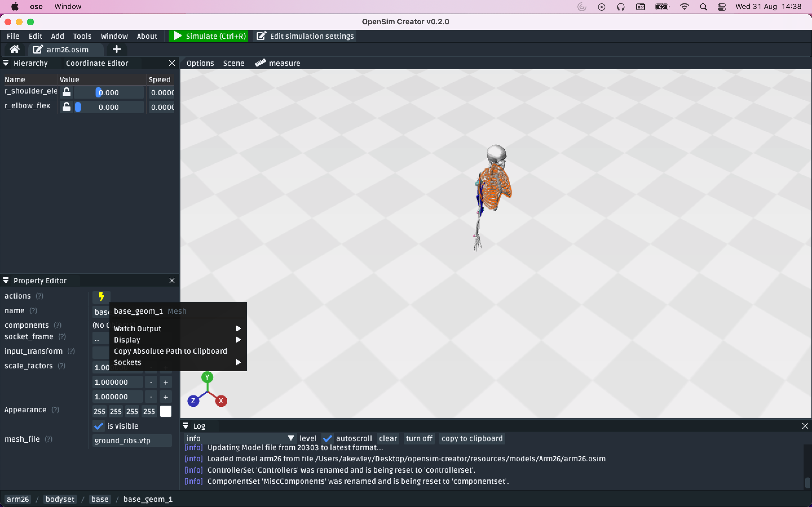The width and height of the screenshot is (812, 507).
Task: Select Copy Absolute Path to Clipboard
Action: [171, 351]
